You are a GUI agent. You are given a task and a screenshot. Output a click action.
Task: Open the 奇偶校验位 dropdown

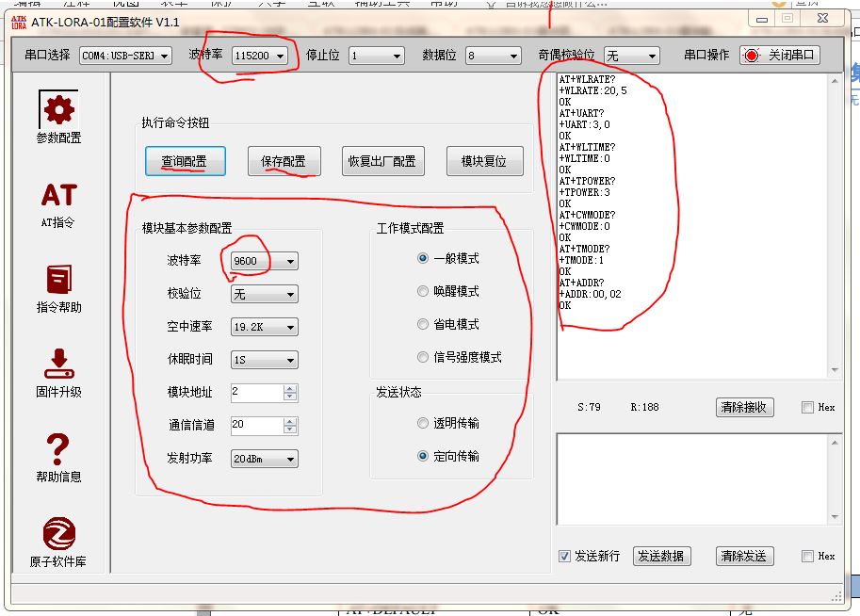pyautogui.click(x=631, y=56)
